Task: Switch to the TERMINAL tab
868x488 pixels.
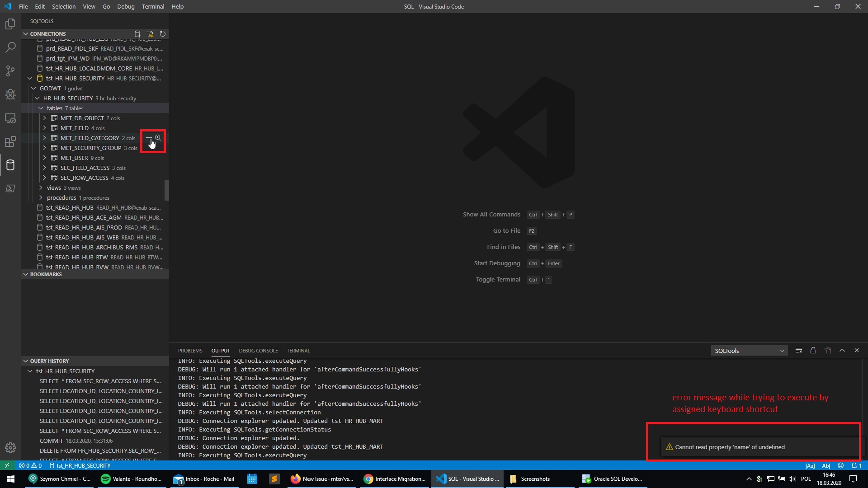Action: pyautogui.click(x=298, y=350)
